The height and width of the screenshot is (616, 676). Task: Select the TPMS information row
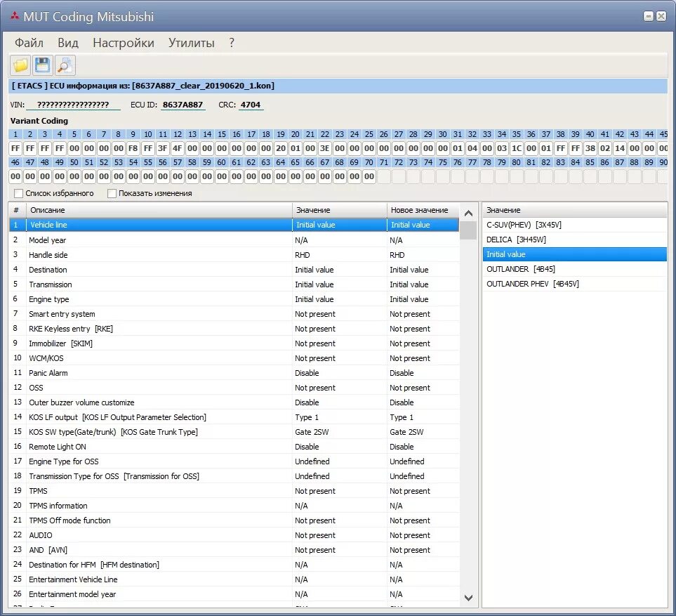[234, 506]
